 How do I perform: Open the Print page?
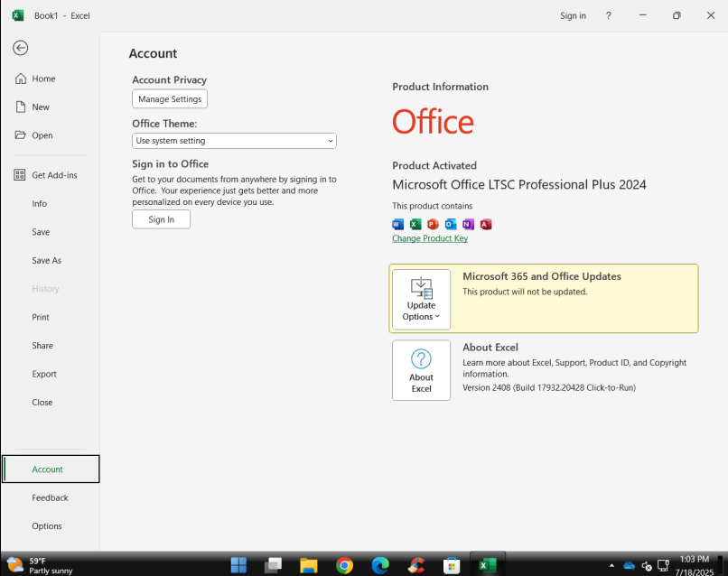41,317
